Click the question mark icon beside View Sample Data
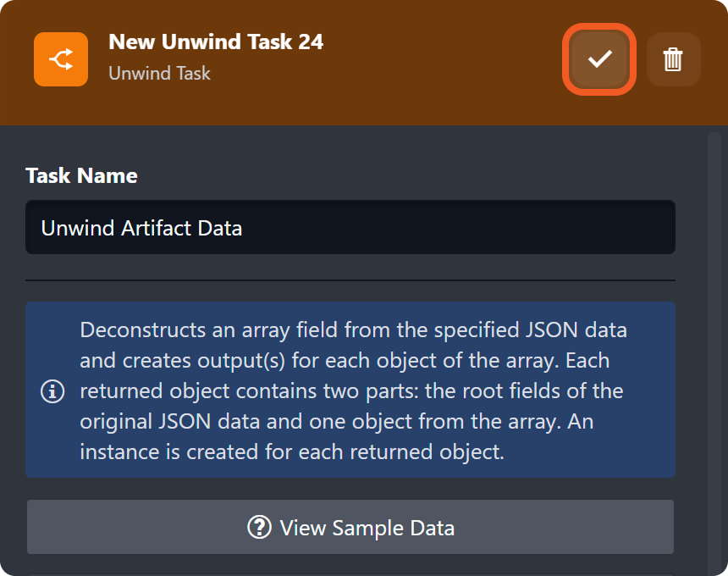Screen dimensions: 728x576 tap(259, 528)
